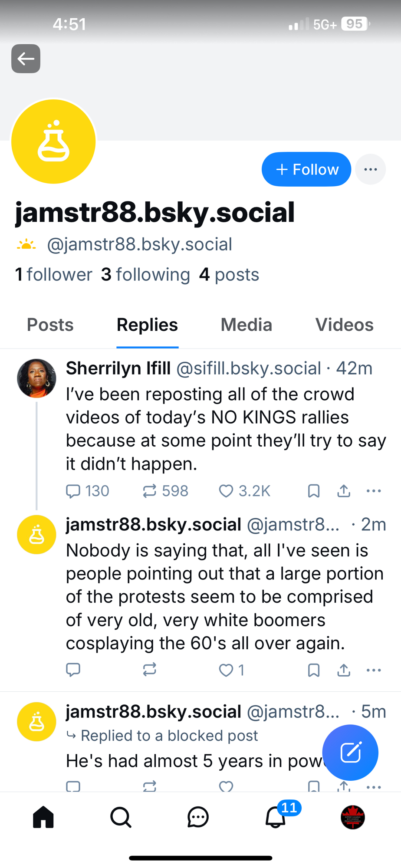Tap the back arrow button

click(26, 59)
